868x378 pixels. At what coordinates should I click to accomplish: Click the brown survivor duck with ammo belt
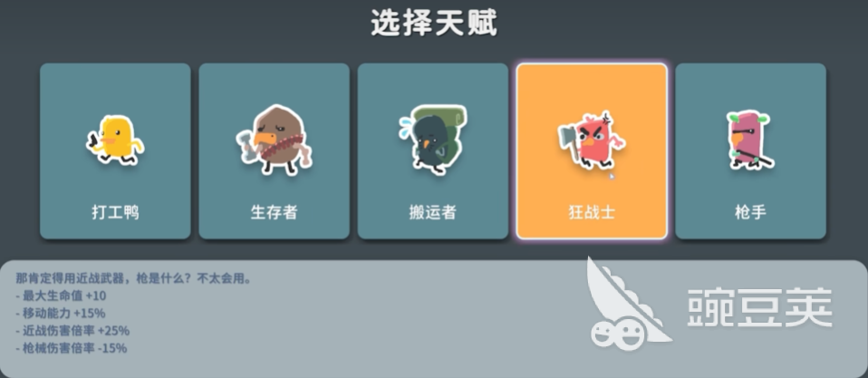tap(274, 140)
